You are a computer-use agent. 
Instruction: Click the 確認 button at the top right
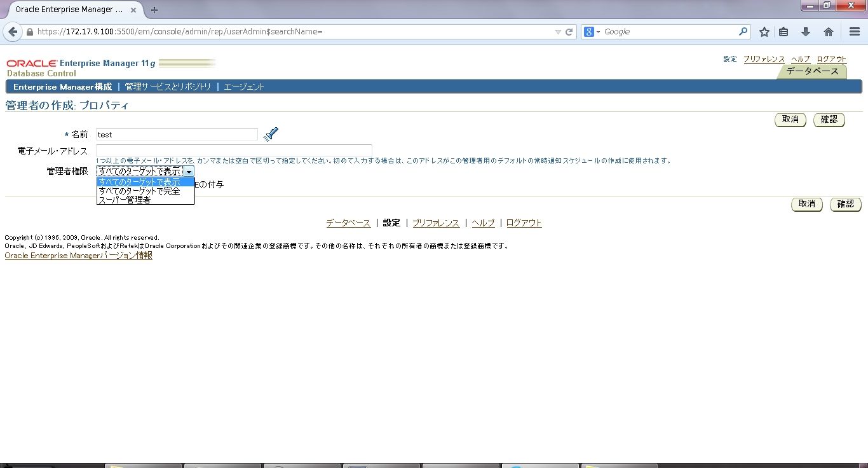829,120
